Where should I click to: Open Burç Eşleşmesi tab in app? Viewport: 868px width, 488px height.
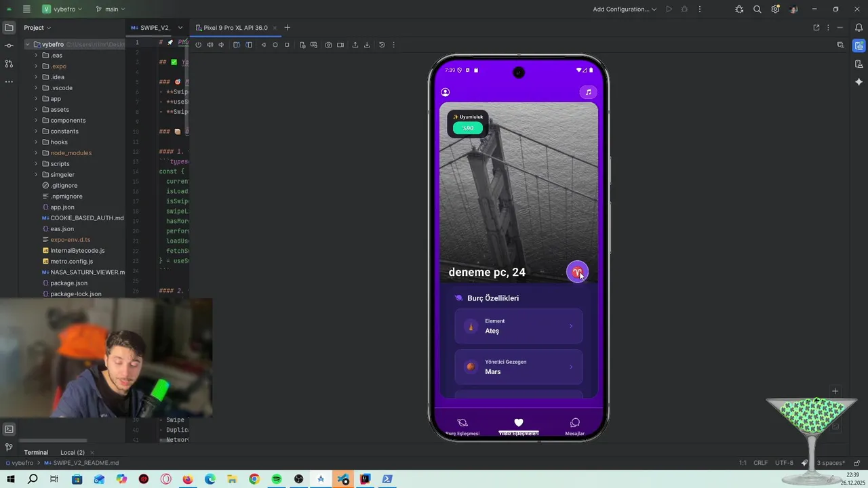pos(462,427)
